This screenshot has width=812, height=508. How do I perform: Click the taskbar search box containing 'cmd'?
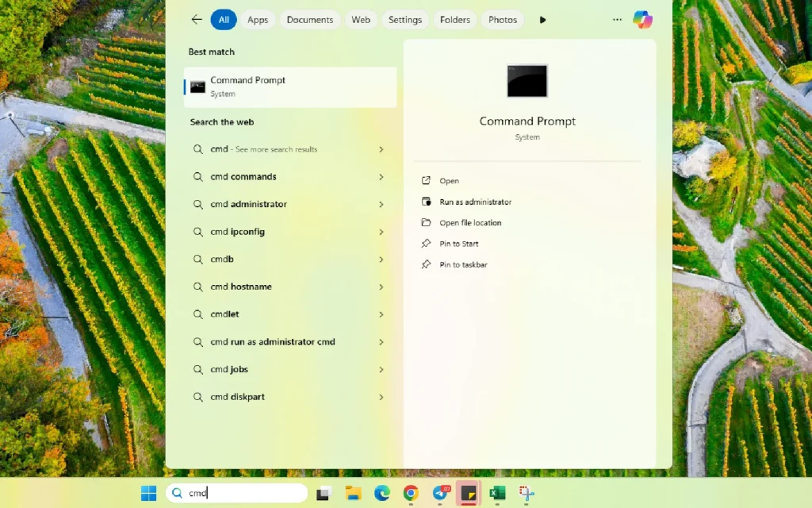[237, 493]
